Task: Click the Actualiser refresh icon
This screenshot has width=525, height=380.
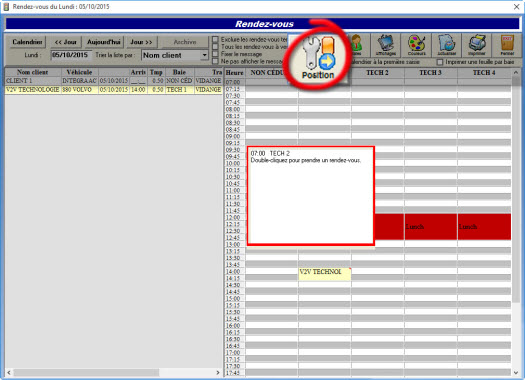Action: click(x=447, y=45)
